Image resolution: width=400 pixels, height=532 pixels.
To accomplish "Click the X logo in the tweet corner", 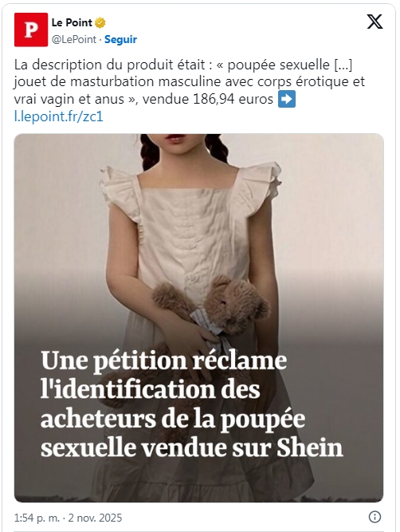I will (x=375, y=22).
